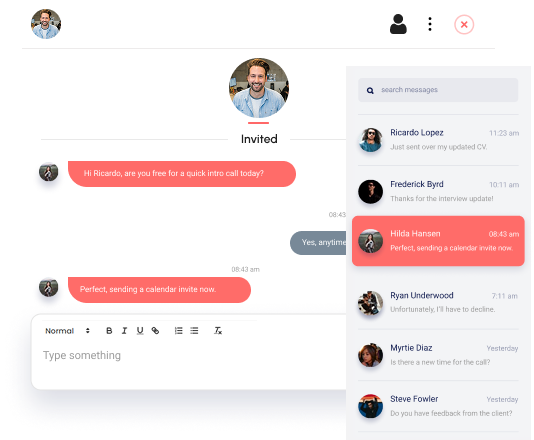Click the small profile avatar in header
Viewport: 534px width, 440px height.
pos(46,24)
